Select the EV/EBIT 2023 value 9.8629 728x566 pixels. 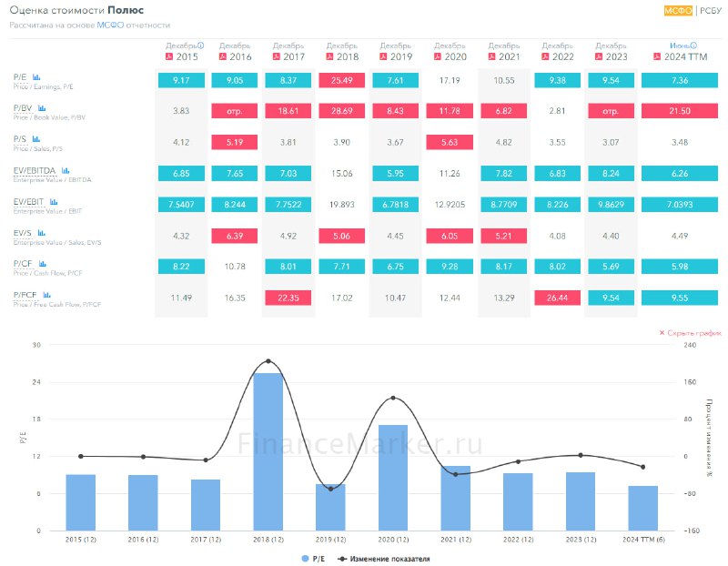(611, 205)
